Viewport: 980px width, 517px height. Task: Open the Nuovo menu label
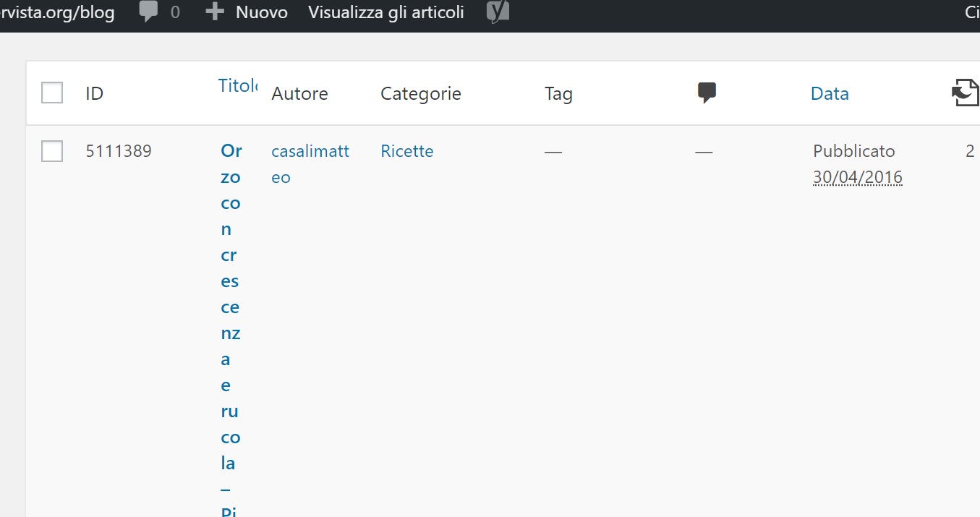click(261, 12)
